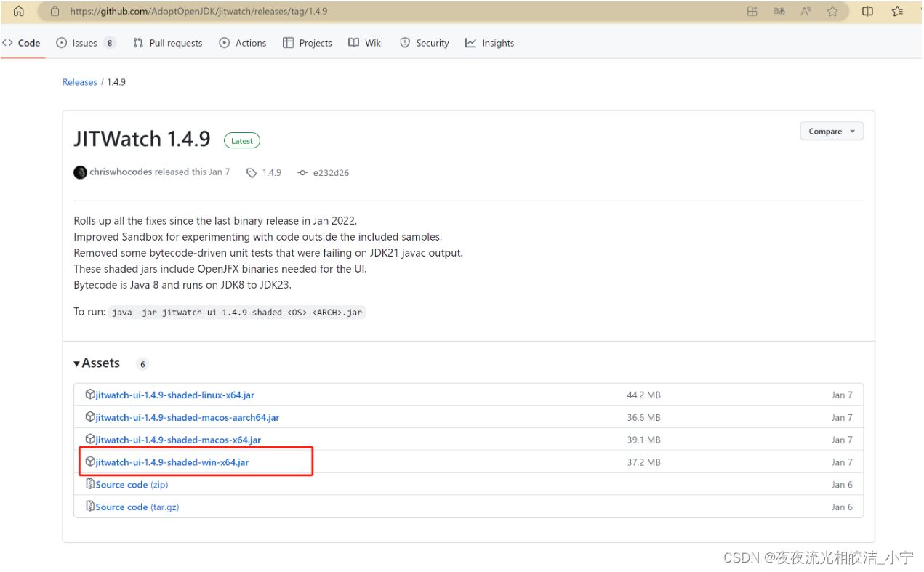The height and width of the screenshot is (572, 924).
Task: Click package icon beside linux-x64 jar
Action: [90, 395]
